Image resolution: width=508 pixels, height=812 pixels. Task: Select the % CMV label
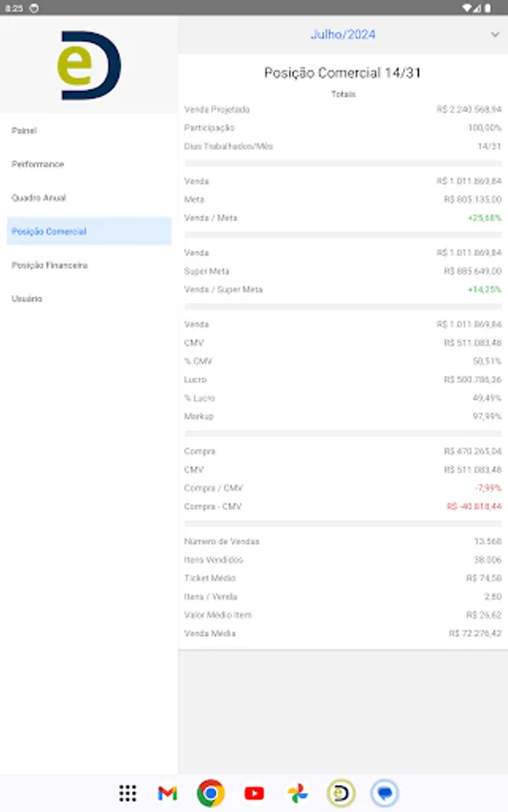point(198,362)
